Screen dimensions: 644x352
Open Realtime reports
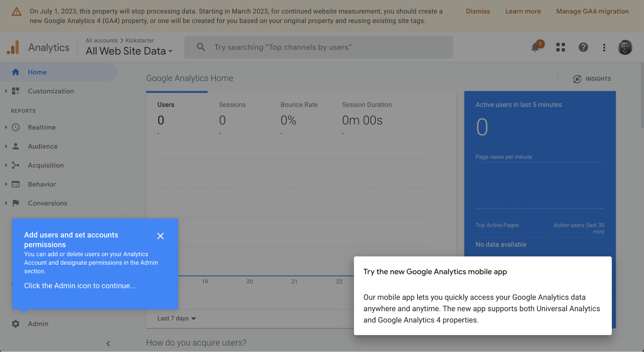42,127
